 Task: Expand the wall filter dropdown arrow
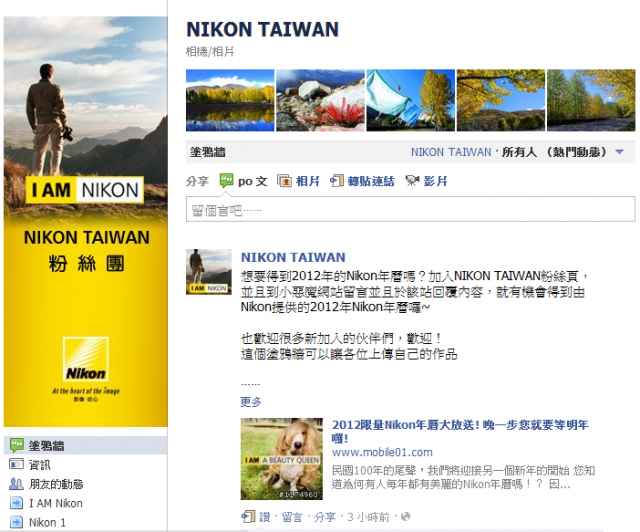(x=620, y=152)
